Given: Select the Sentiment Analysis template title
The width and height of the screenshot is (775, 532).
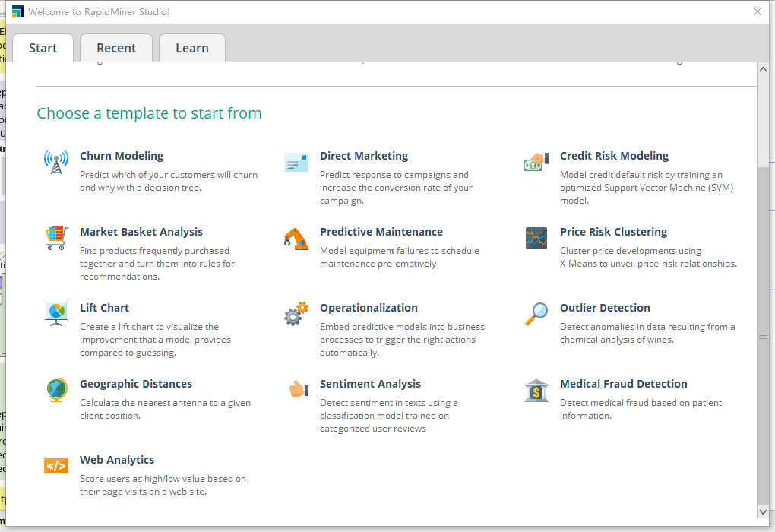Looking at the screenshot, I should click(370, 384).
